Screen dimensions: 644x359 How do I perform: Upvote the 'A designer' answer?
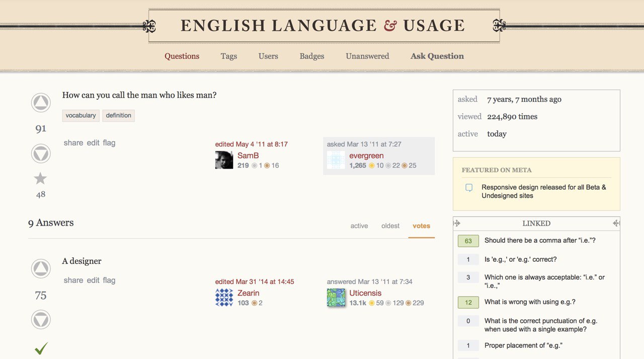point(41,269)
